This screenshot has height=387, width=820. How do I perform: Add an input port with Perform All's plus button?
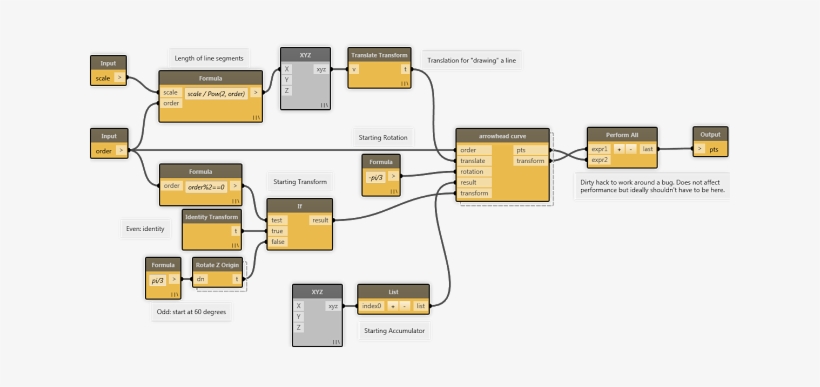click(x=619, y=149)
